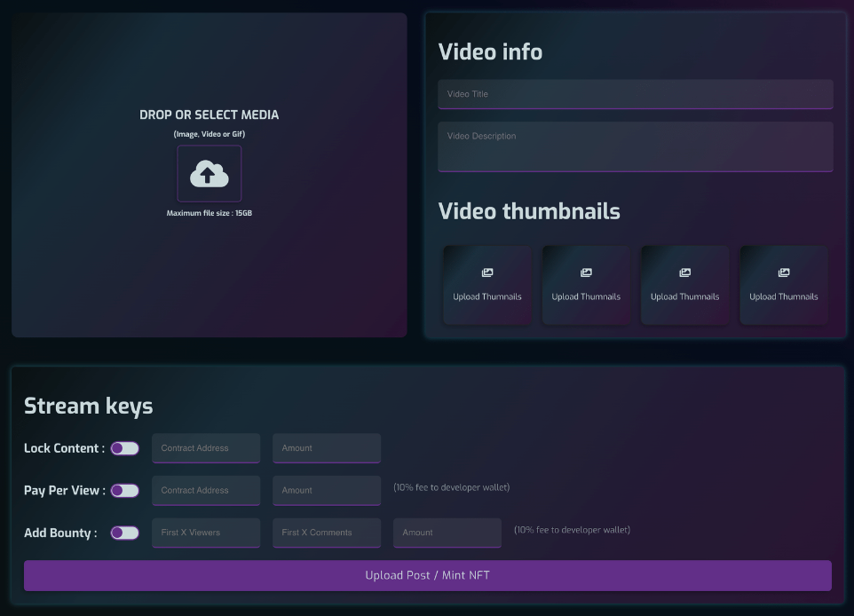This screenshot has width=854, height=616.
Task: Click the Maximum file size : 15GB text
Action: coord(210,213)
